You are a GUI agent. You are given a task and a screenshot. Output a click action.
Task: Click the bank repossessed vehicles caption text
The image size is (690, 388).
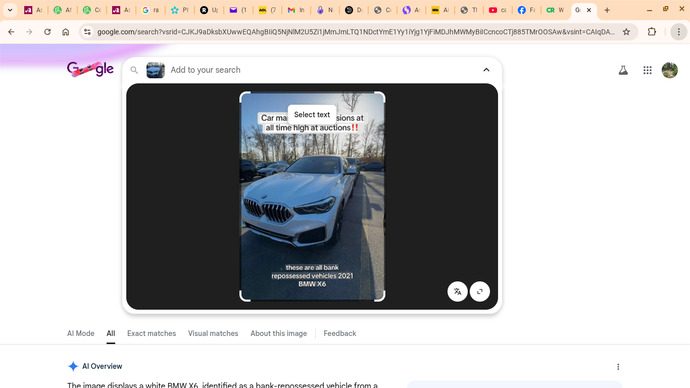(312, 276)
